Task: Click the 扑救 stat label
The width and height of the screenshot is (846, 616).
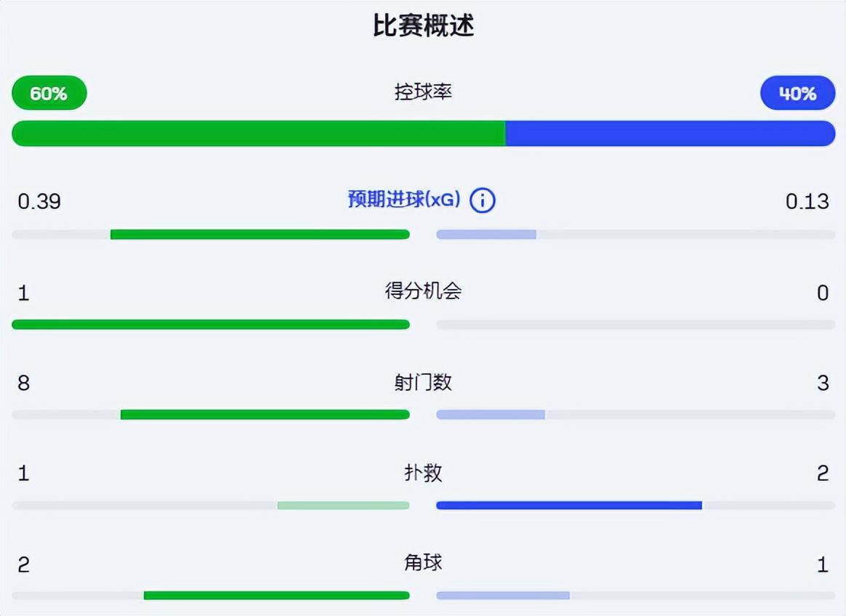Action: point(423,473)
